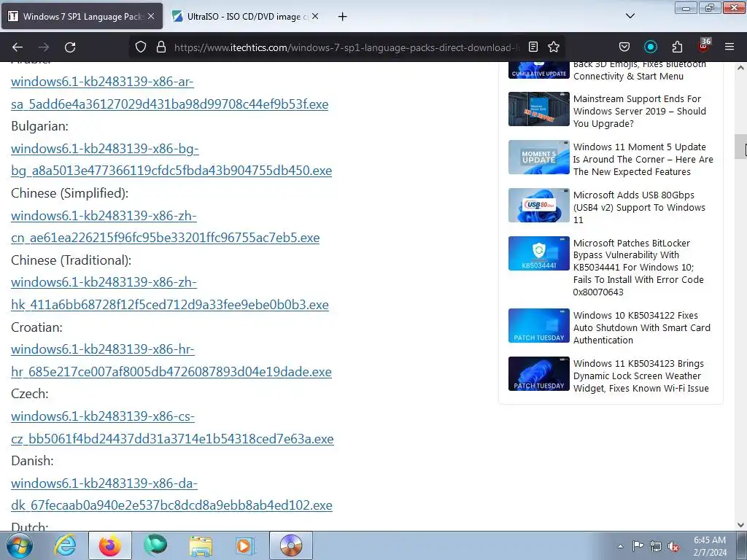Click the Moment 5 Update thumbnail
The height and width of the screenshot is (560, 747).
(x=539, y=157)
